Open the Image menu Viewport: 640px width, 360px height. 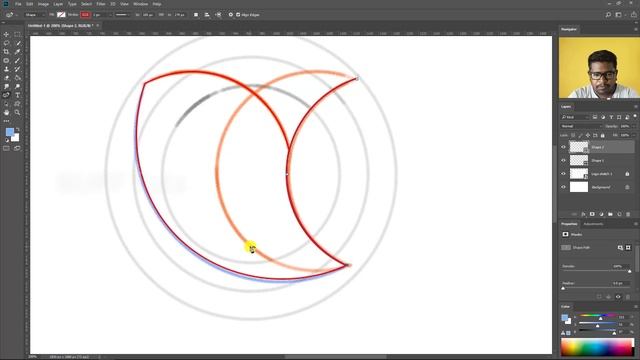tap(43, 4)
